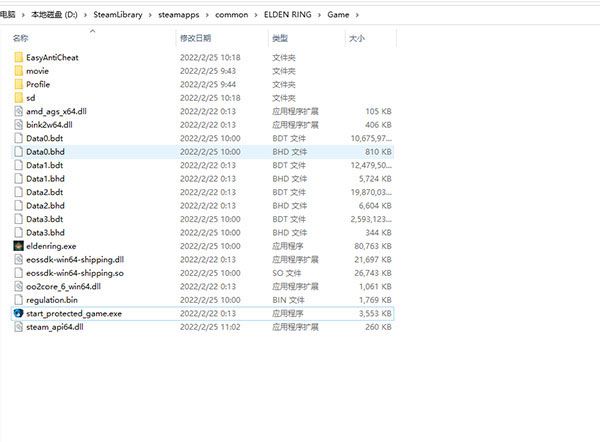Open the EasyAntiCheat folder icon
Viewport: 600px width, 442px height.
[x=19, y=57]
